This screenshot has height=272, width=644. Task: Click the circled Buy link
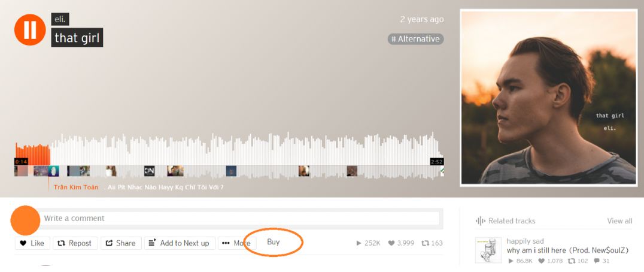273,242
